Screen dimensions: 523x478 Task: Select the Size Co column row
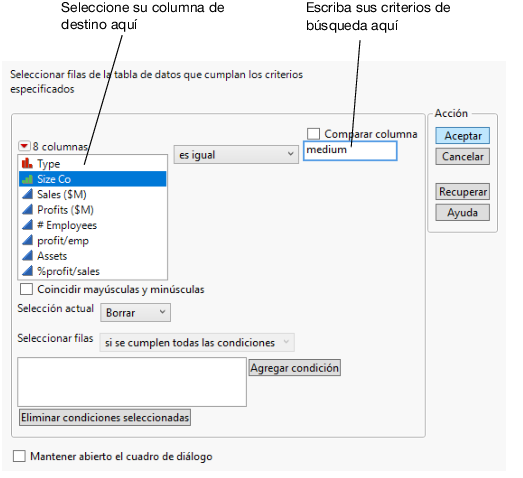click(x=92, y=179)
